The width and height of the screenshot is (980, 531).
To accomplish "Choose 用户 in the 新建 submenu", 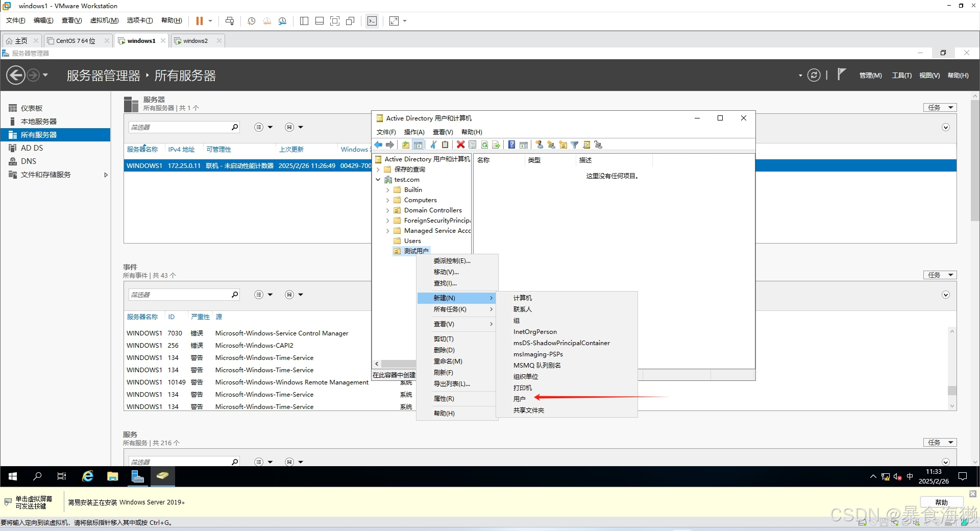I will pyautogui.click(x=519, y=399).
